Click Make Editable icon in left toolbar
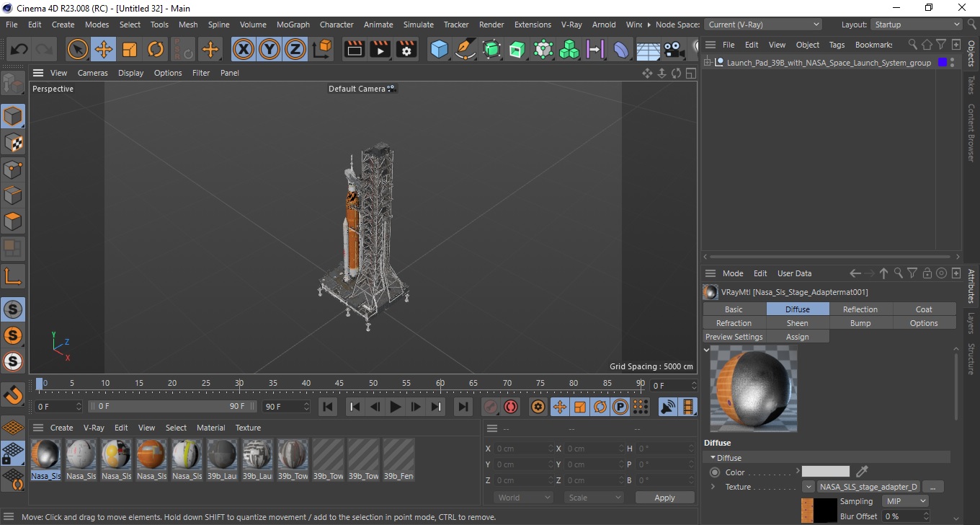This screenshot has height=525, width=980. [x=13, y=84]
